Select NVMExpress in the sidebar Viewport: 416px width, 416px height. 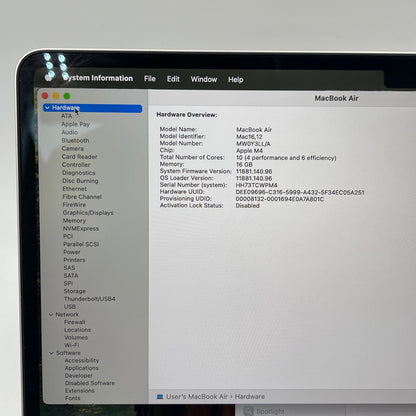click(81, 228)
